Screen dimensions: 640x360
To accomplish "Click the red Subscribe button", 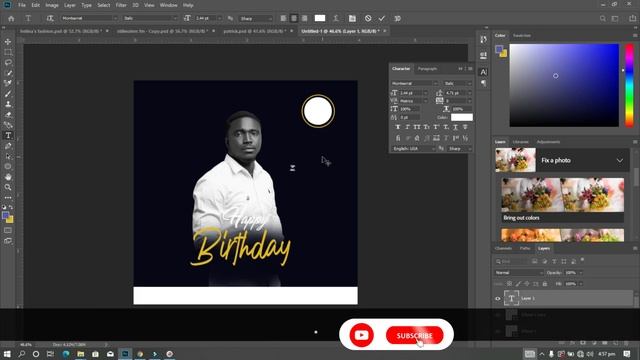I will click(x=414, y=335).
